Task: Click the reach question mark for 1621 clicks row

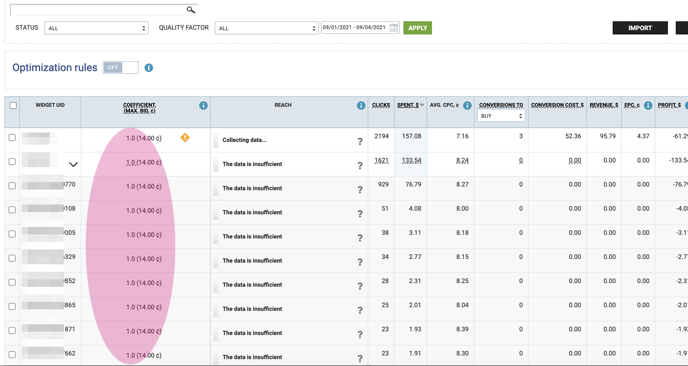Action: (360, 165)
